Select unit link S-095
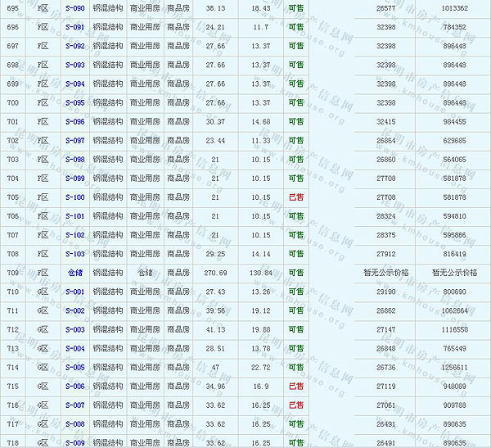 point(74,102)
